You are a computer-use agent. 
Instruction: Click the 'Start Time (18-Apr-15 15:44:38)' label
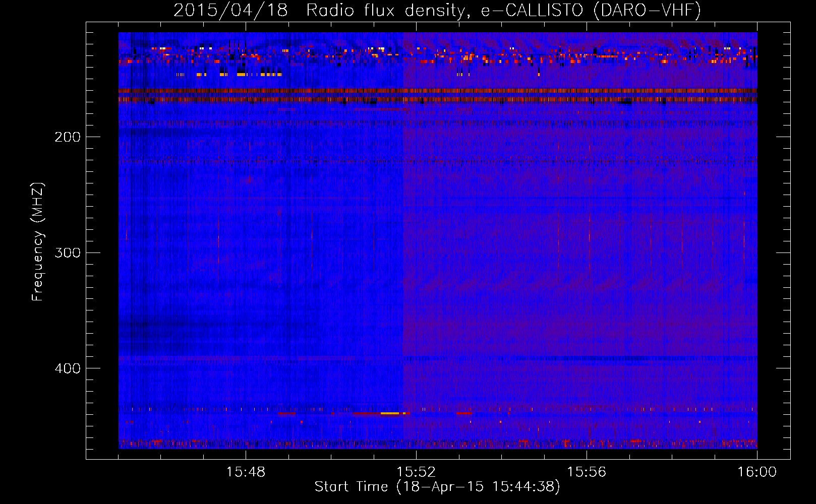(437, 487)
